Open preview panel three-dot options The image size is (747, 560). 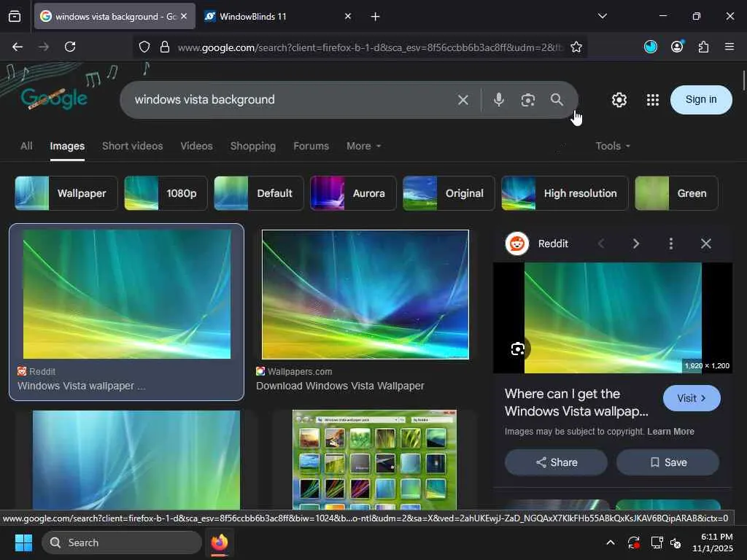coord(671,244)
